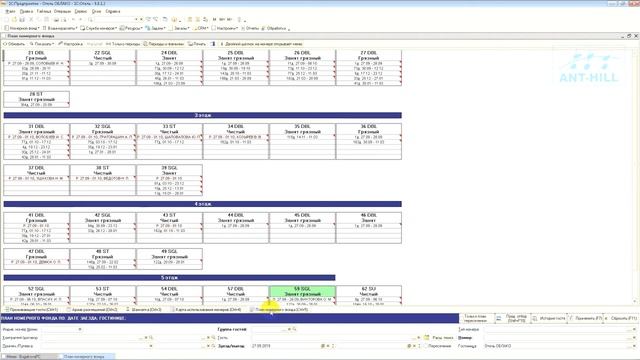Open the Правка menu

[26, 11]
